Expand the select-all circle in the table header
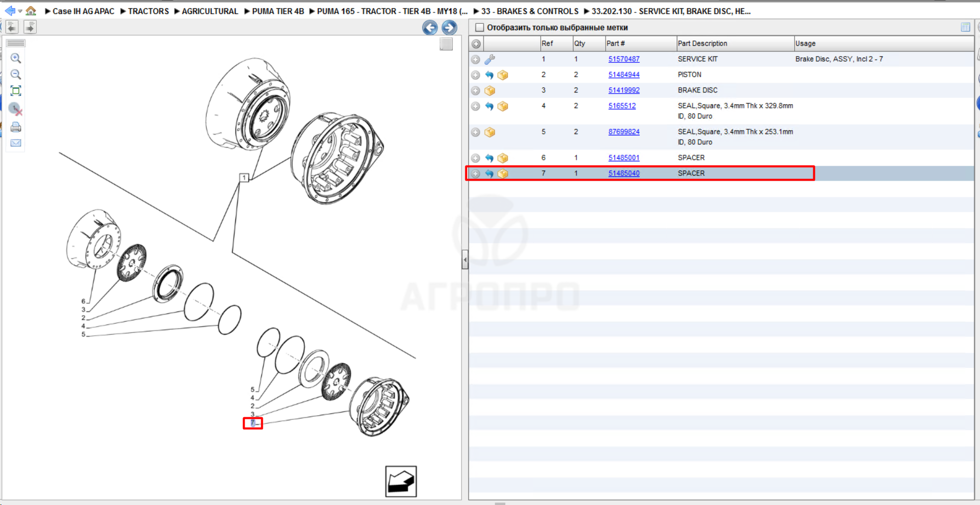 point(476,44)
